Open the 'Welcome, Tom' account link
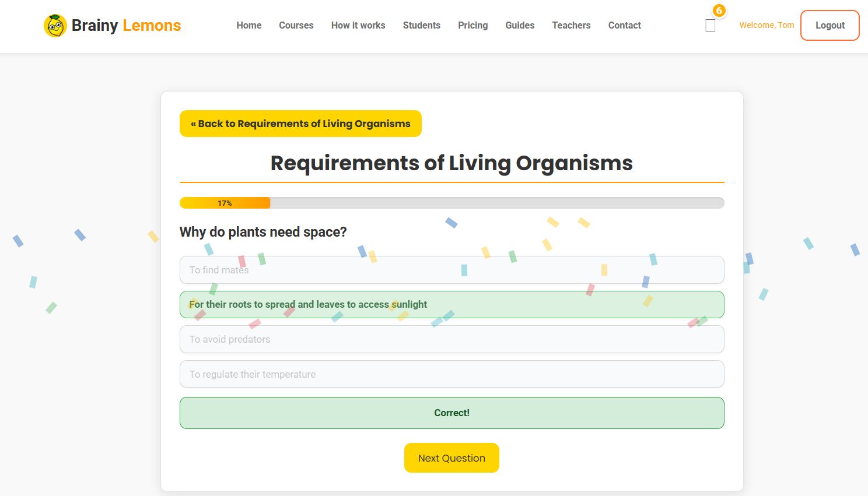Image resolution: width=868 pixels, height=496 pixels. point(766,25)
